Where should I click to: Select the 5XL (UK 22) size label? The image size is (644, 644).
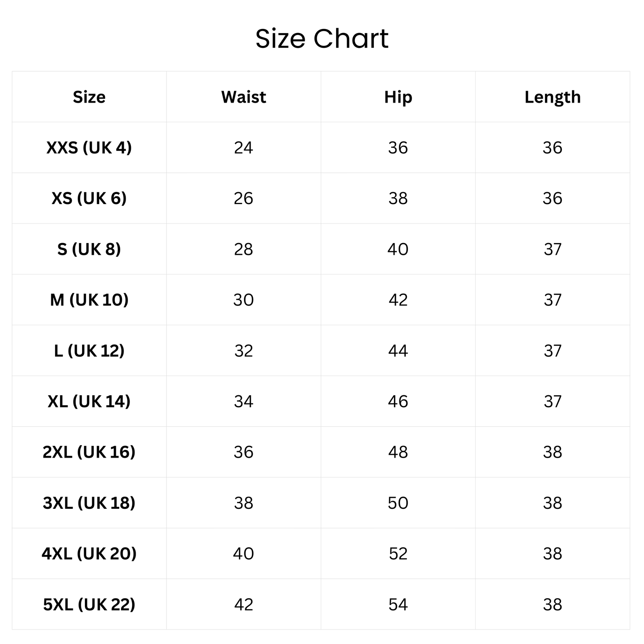point(89,605)
